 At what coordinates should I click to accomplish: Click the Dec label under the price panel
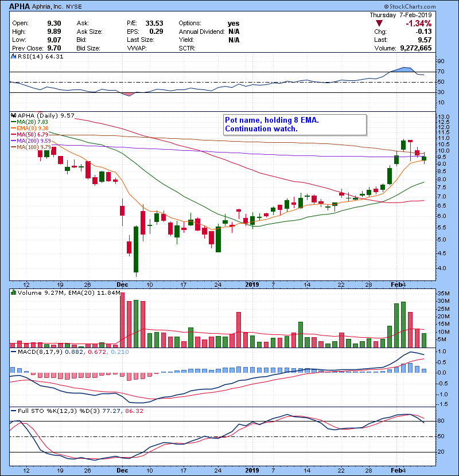tap(122, 285)
